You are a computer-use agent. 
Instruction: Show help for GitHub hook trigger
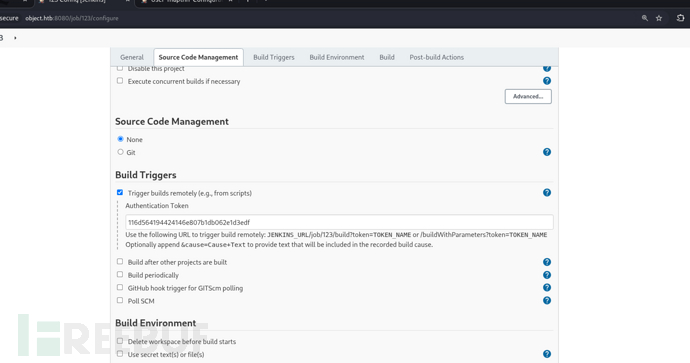tap(547, 288)
